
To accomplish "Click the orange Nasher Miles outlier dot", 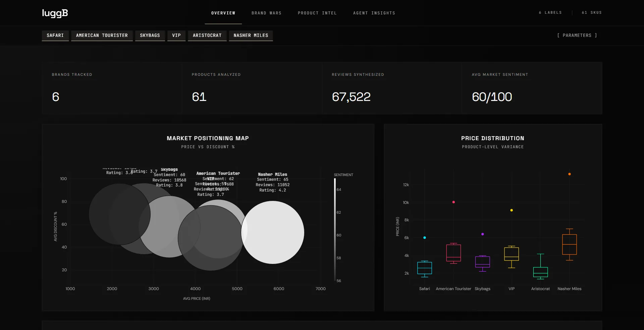I will pos(570,174).
